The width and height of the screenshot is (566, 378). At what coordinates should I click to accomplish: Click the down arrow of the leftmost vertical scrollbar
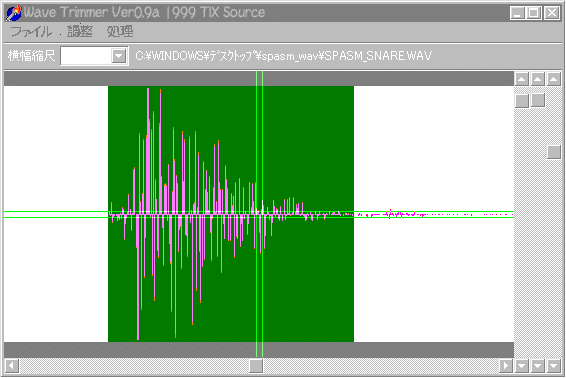[x=522, y=366]
